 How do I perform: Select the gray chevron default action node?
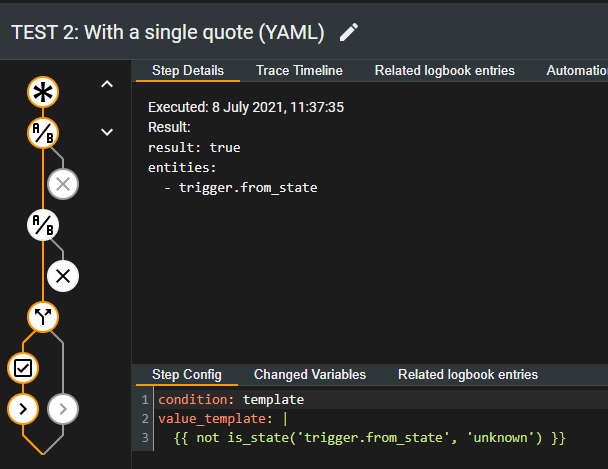(x=63, y=408)
